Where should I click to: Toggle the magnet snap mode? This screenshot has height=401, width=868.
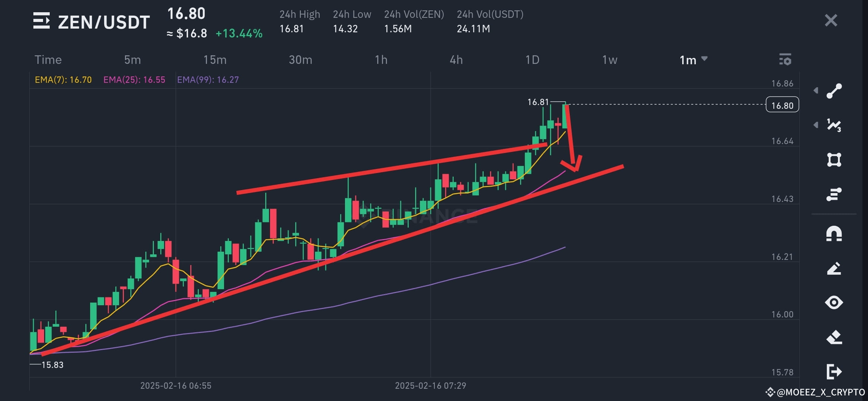pos(834,234)
